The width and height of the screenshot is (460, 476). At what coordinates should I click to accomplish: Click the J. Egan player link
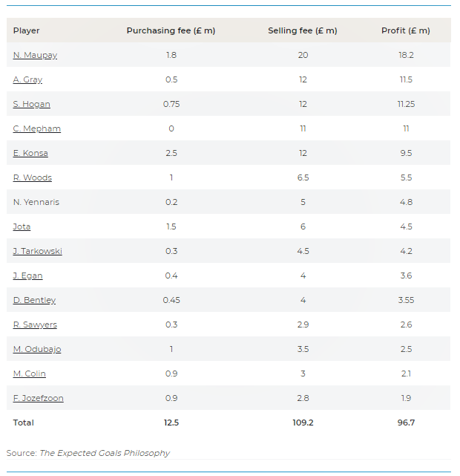[27, 276]
